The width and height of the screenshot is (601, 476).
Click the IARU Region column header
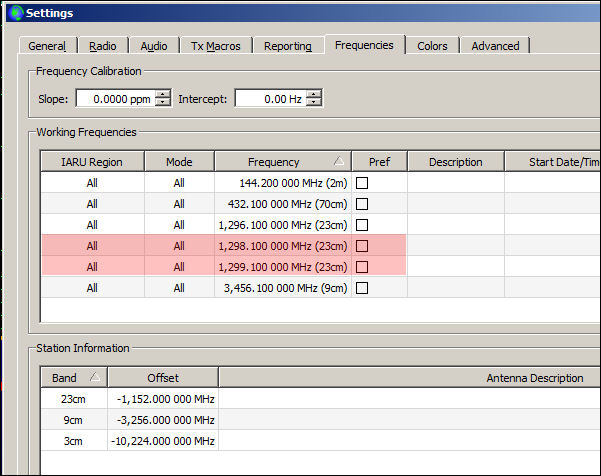[x=92, y=162]
